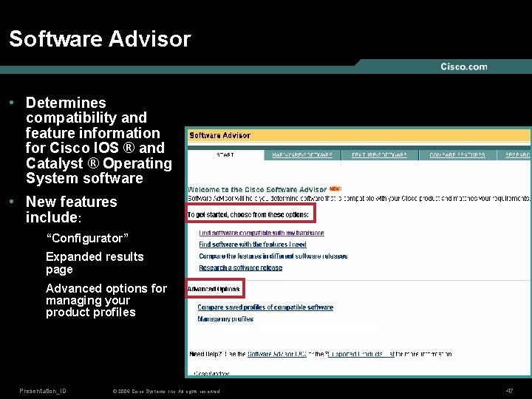Click the Close Window link
Screen dimensions: 532x399
(x=211, y=373)
